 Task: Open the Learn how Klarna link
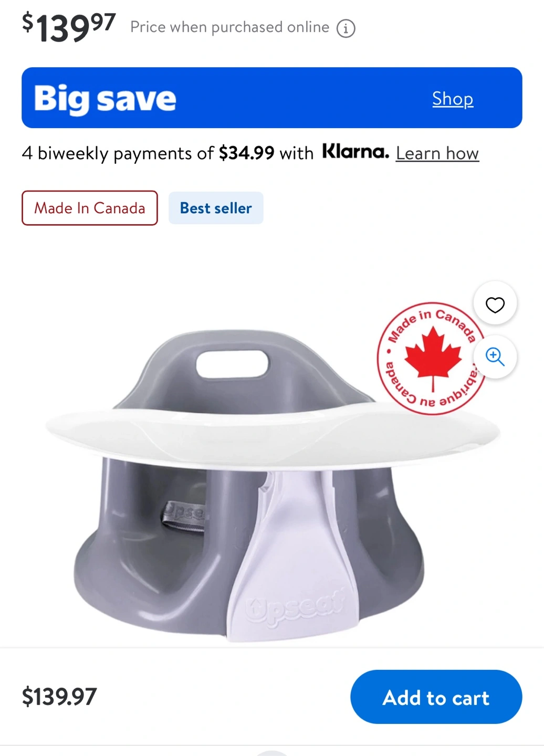click(437, 153)
